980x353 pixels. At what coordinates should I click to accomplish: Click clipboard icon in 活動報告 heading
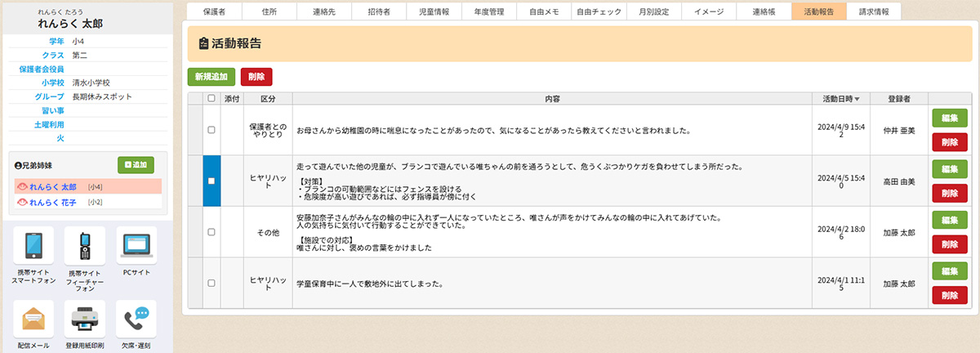pos(203,43)
